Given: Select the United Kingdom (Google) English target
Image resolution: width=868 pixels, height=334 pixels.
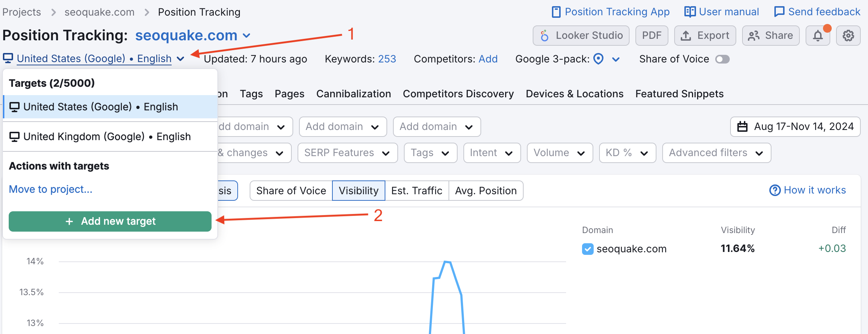Looking at the screenshot, I should (110, 137).
